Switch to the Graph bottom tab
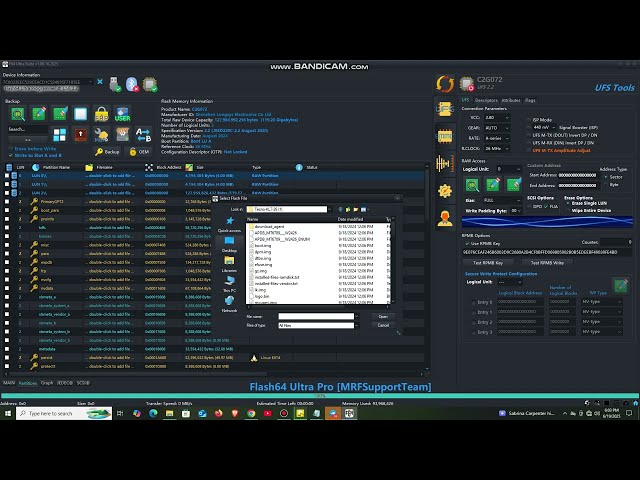640x480 pixels. [x=47, y=383]
